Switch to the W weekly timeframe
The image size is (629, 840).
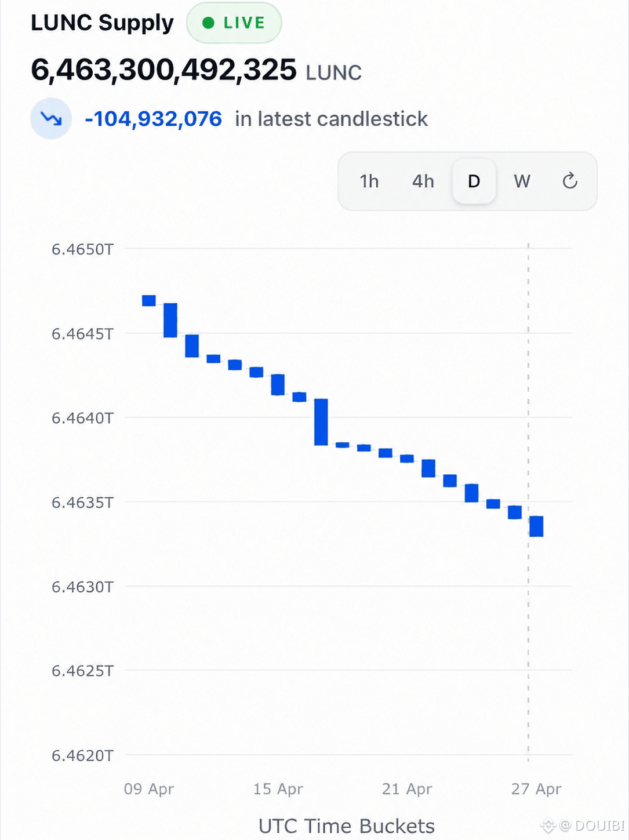click(x=522, y=181)
